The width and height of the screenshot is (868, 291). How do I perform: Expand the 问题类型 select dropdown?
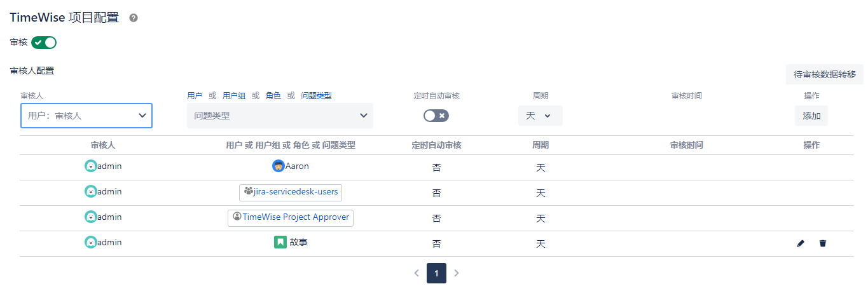pyautogui.click(x=280, y=116)
